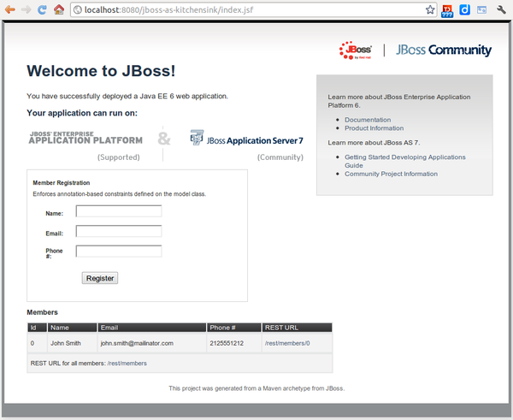This screenshot has width=513, height=420.
Task: Click into the Phone # input field
Action: [x=119, y=251]
